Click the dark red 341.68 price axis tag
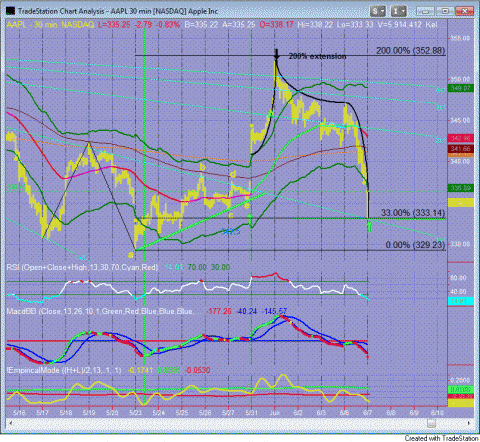The height and width of the screenshot is (442, 480). 461,149
